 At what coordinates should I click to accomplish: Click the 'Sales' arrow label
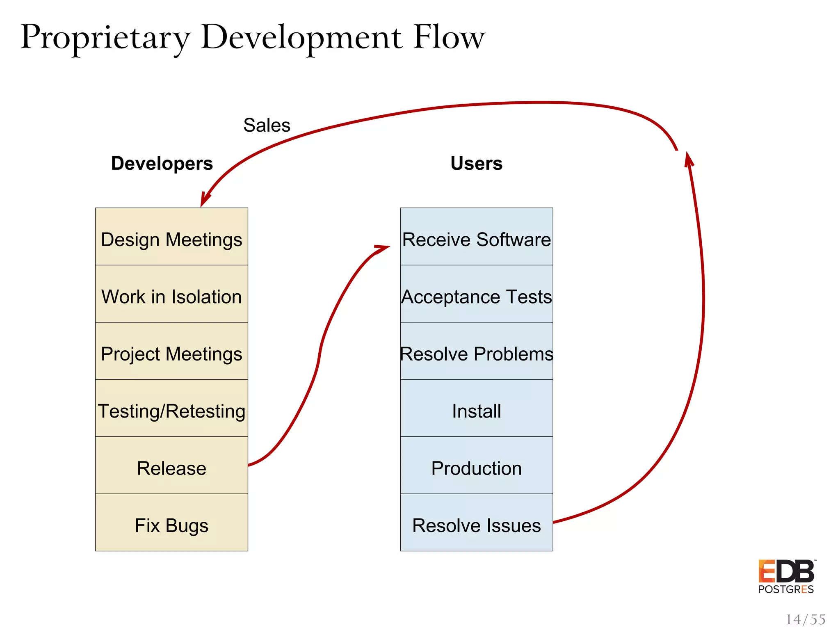[267, 125]
